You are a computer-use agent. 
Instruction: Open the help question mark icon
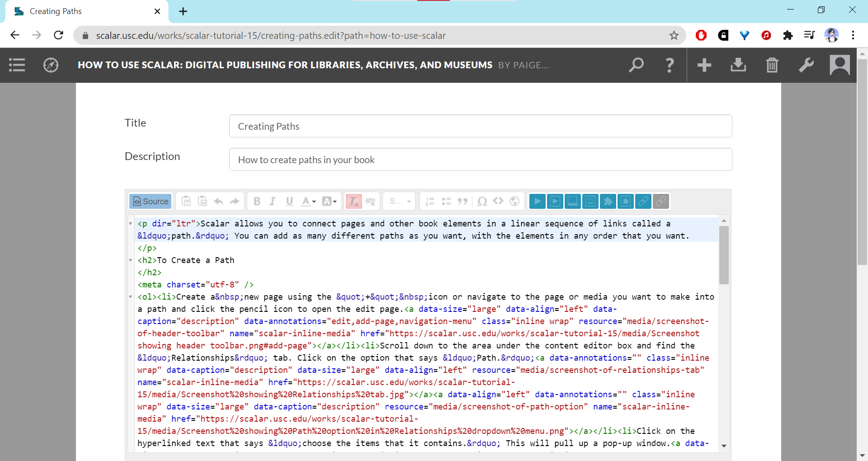tap(670, 65)
